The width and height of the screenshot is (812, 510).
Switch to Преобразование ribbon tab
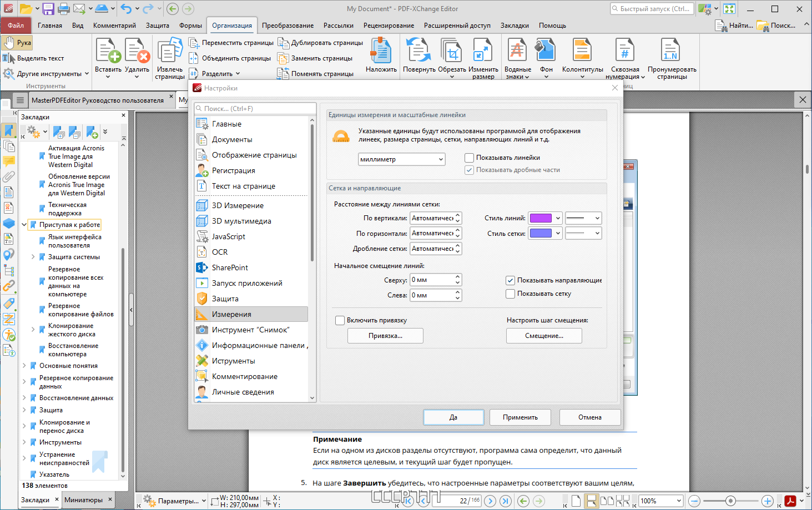point(288,26)
